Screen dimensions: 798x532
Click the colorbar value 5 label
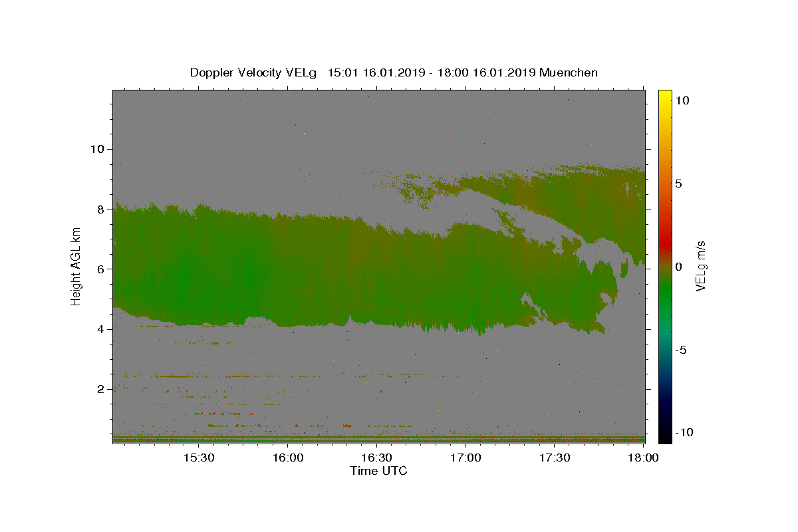678,184
